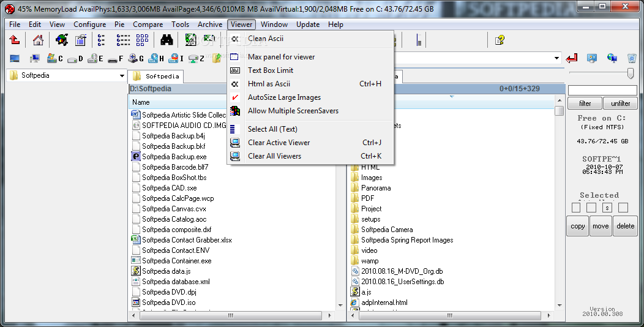The height and width of the screenshot is (327, 644).
Task: Click the copy button
Action: point(577,226)
